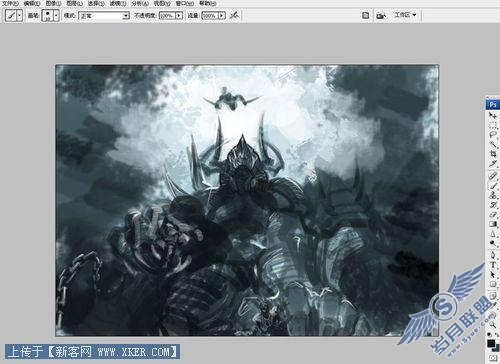
Task: Reset default foreground and background colors
Action: pyautogui.click(x=489, y=334)
